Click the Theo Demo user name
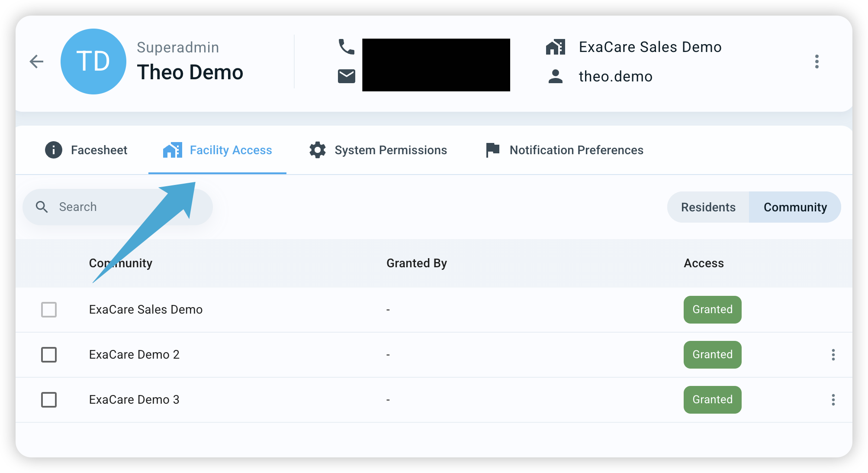Screen dimensions: 868x473 [x=190, y=72]
